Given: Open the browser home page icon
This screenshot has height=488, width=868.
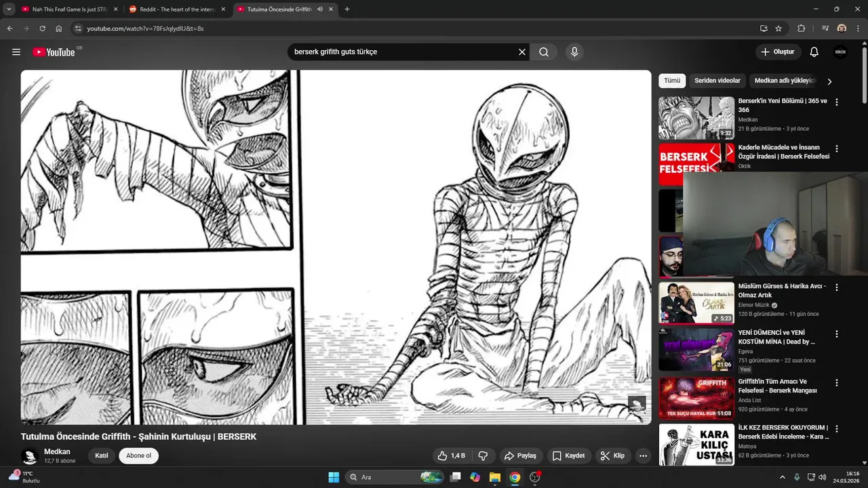Looking at the screenshot, I should coord(59,28).
